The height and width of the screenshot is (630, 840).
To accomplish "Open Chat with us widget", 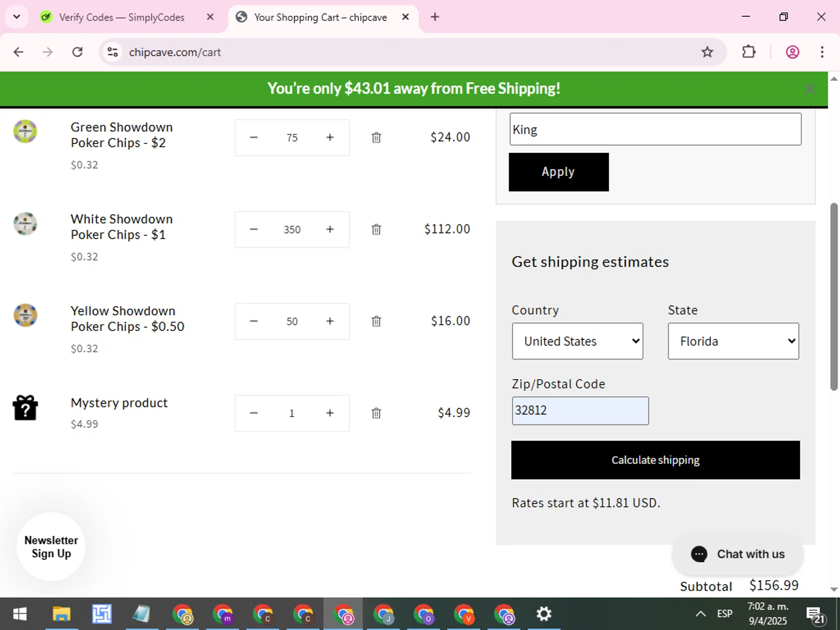I will 738,554.
